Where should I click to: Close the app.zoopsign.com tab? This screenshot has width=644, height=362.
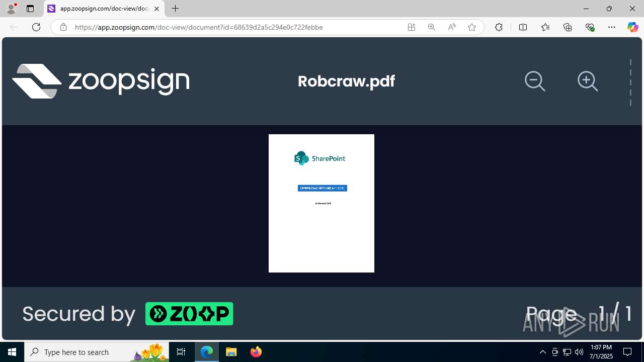[x=156, y=9]
